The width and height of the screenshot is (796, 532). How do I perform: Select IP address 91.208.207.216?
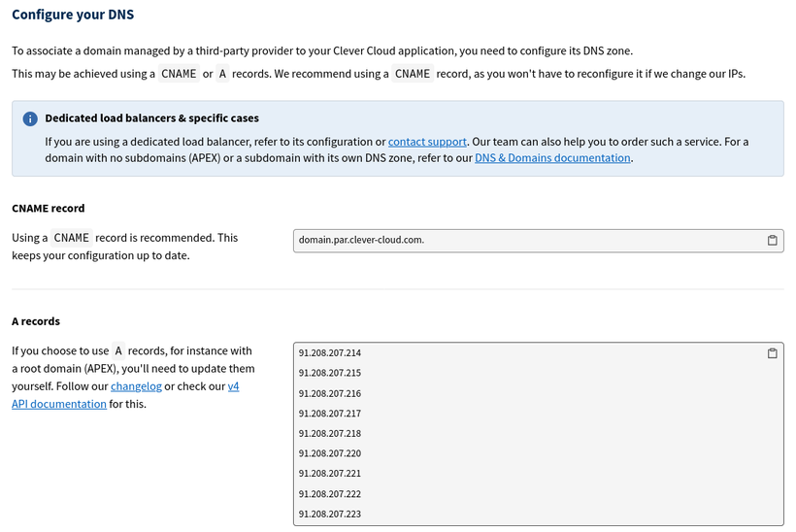330,393
